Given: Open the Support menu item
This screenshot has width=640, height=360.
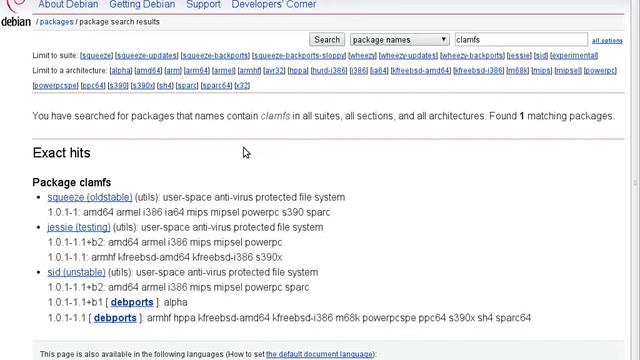Looking at the screenshot, I should pyautogui.click(x=203, y=4).
